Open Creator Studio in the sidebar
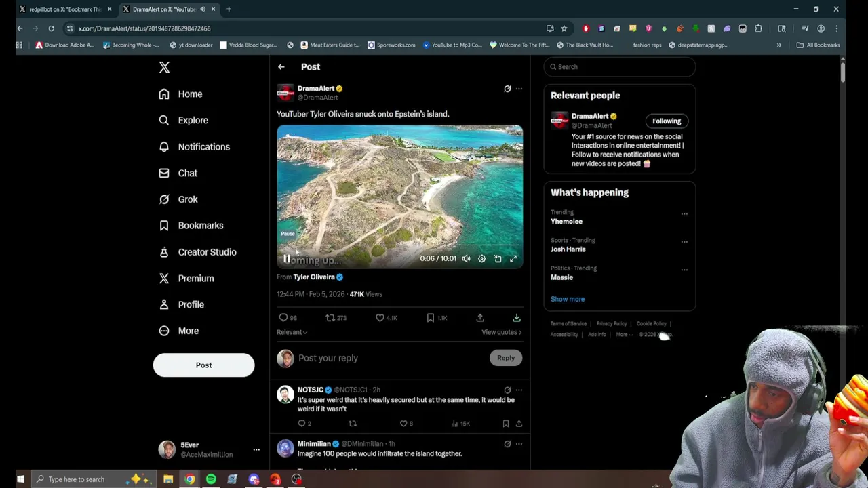The image size is (868, 488). click(x=197, y=251)
